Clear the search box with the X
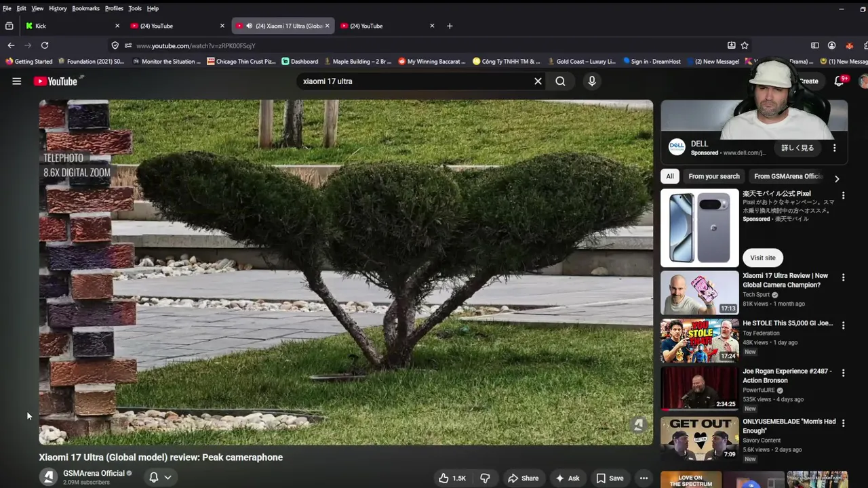The height and width of the screenshot is (488, 868). (538, 81)
